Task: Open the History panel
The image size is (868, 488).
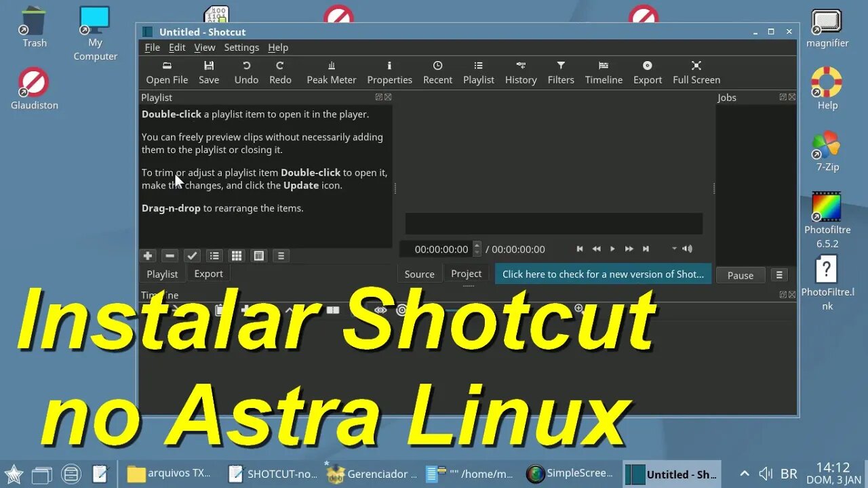Action: coord(521,73)
